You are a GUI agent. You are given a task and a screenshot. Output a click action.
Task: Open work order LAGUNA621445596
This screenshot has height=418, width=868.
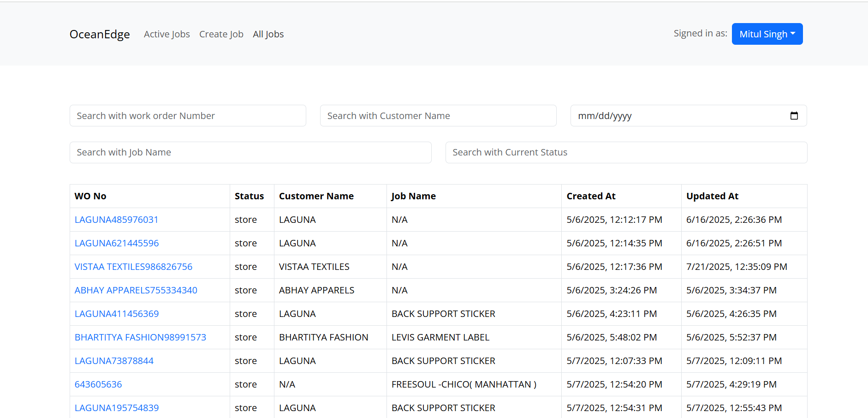coord(117,243)
